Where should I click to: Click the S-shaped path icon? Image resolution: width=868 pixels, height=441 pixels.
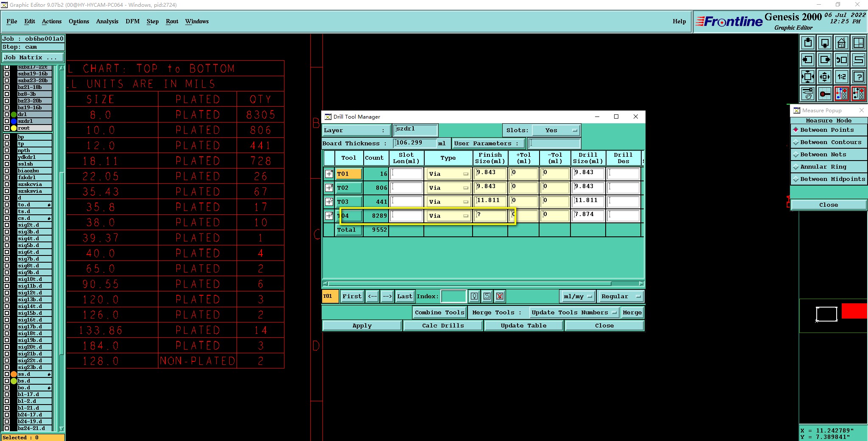[x=859, y=60]
